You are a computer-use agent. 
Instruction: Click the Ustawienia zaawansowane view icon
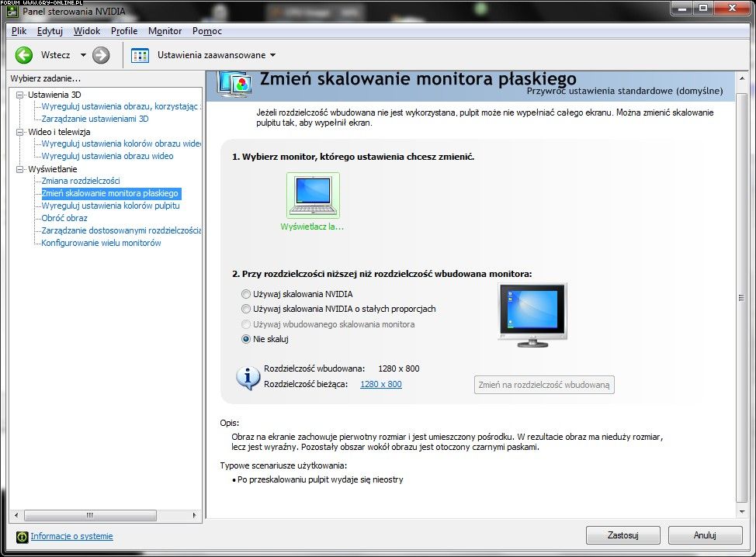(140, 55)
